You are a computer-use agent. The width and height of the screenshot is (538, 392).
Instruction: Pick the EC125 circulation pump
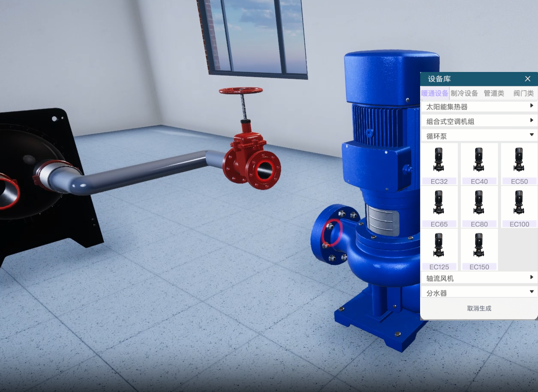pos(439,245)
